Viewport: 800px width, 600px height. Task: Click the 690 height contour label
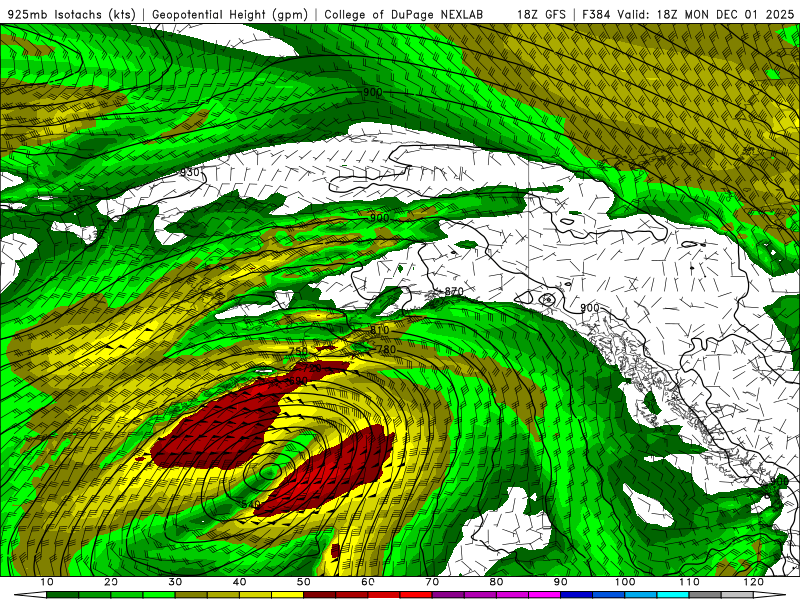pyautogui.click(x=298, y=381)
